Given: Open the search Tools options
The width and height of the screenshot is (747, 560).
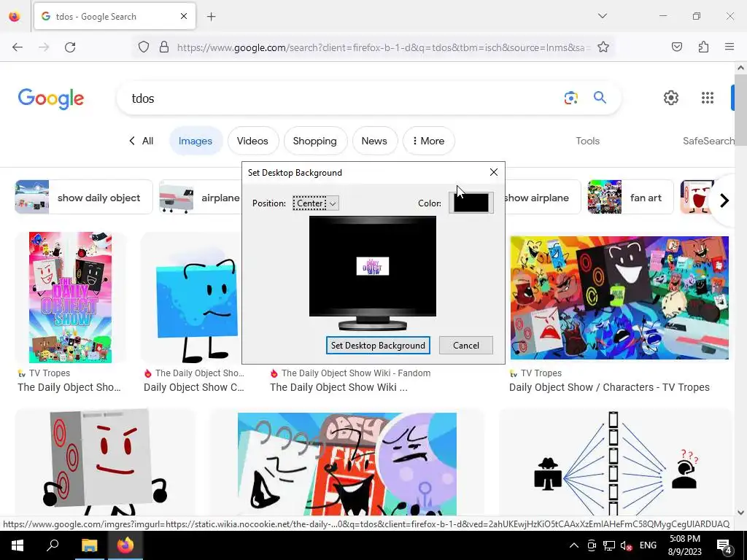Looking at the screenshot, I should point(587,141).
